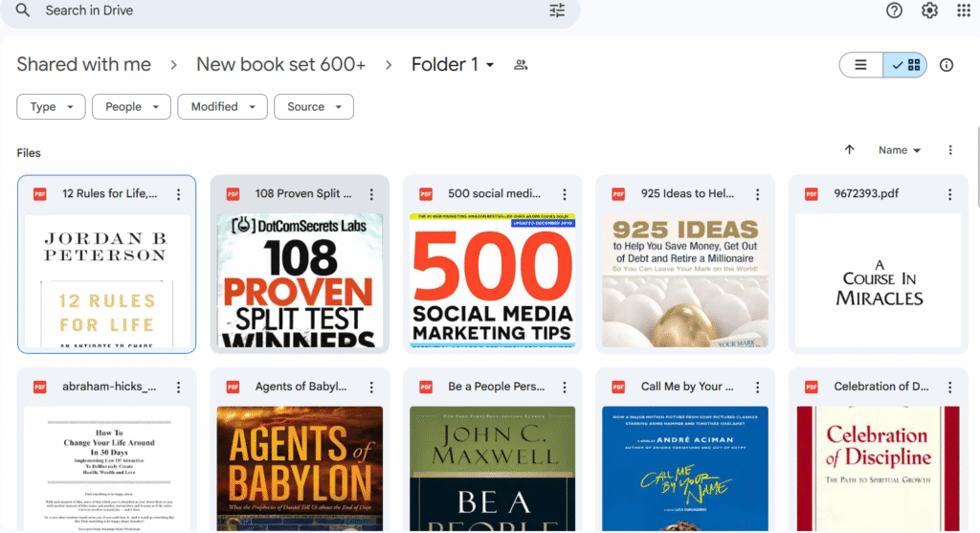980x533 pixels.
Task: Switch to list layout view
Action: pos(861,65)
